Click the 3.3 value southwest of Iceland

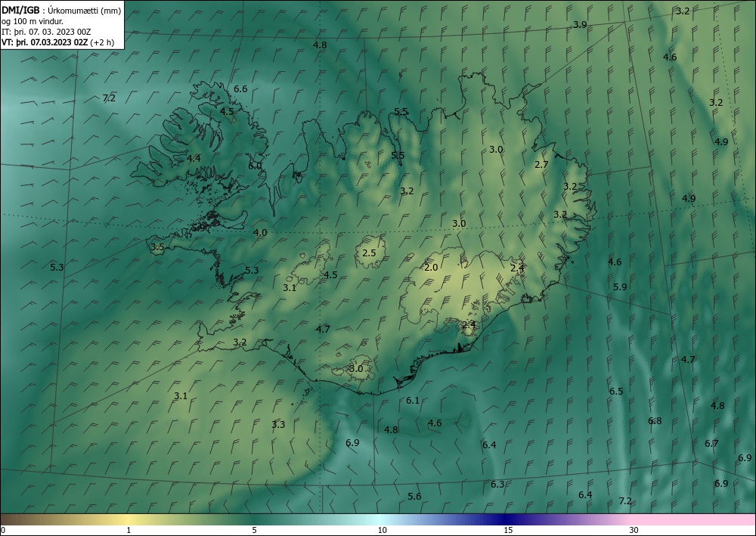point(278,425)
